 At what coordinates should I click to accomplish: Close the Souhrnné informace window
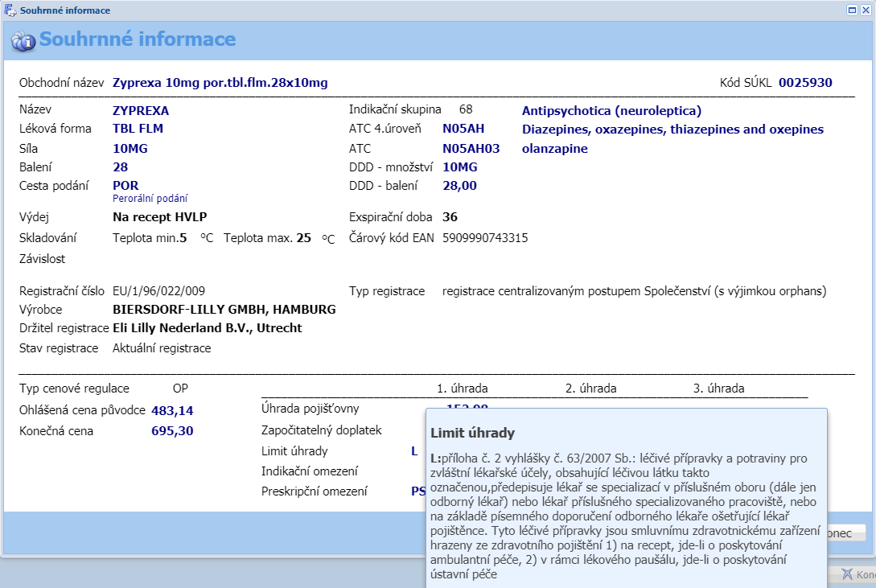tap(866, 10)
